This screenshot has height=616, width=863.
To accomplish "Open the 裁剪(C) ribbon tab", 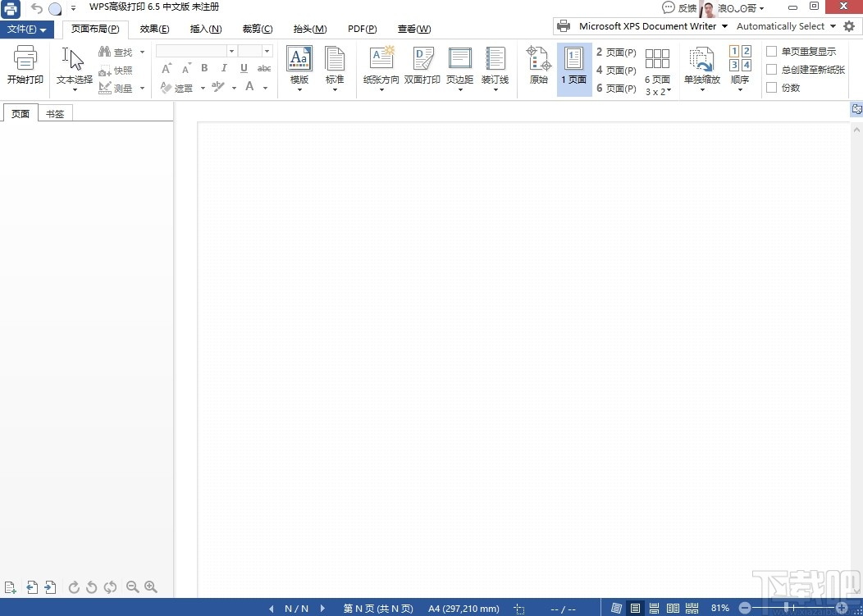I will (258, 30).
